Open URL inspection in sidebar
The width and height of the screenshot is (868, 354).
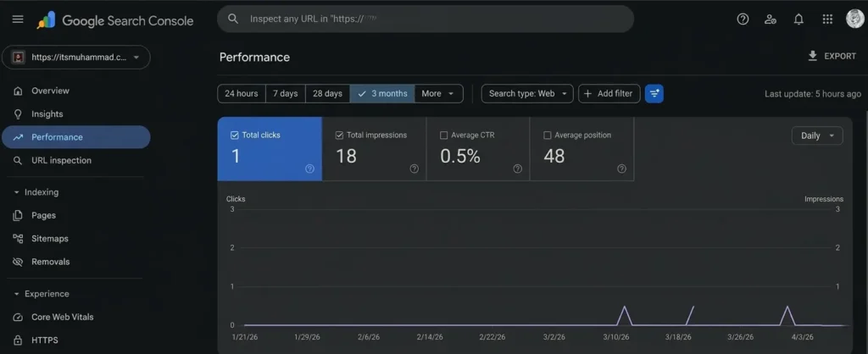[x=75, y=160]
